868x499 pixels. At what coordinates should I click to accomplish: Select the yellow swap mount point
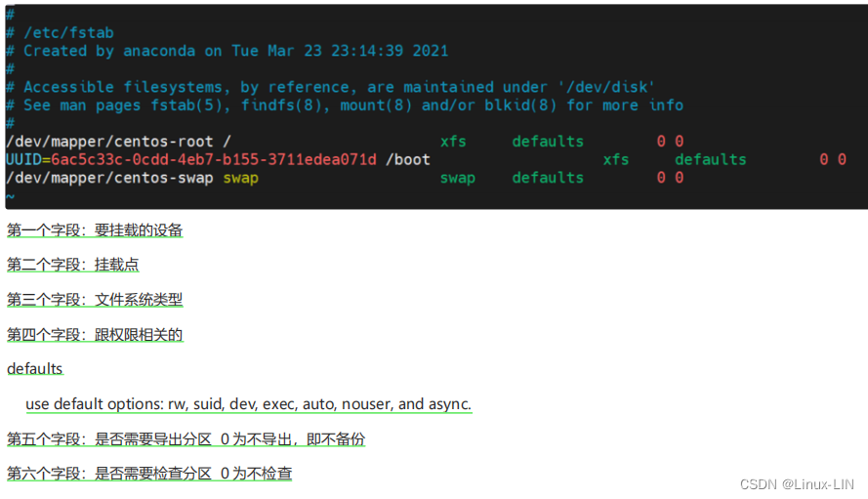[x=240, y=178]
